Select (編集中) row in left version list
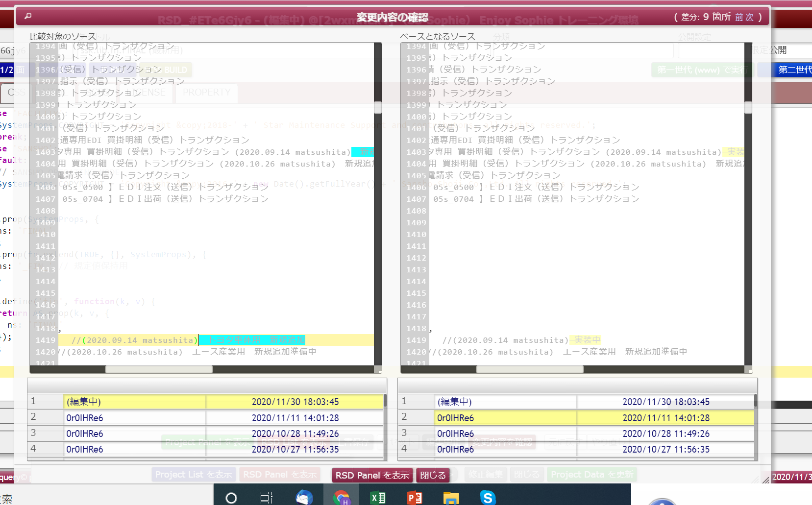This screenshot has width=812, height=505. click(205, 402)
